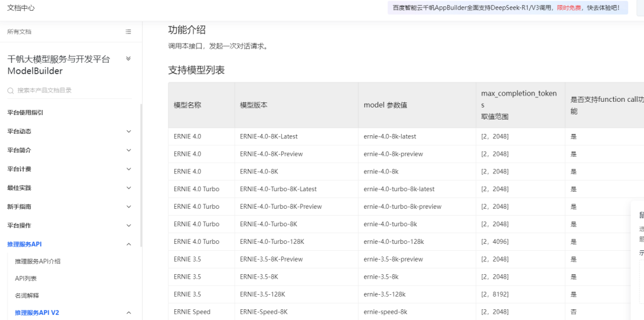Click the search magnifier icon in sidebar
The width and height of the screenshot is (644, 320).
11,91
